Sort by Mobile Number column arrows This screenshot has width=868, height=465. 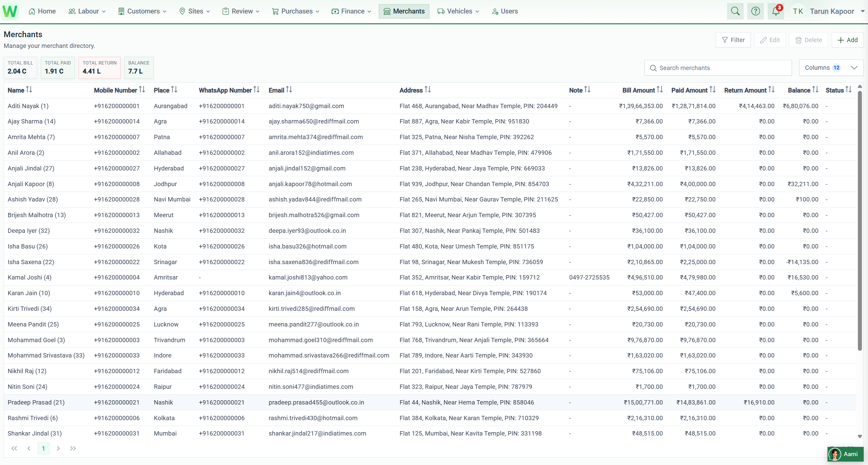(142, 90)
